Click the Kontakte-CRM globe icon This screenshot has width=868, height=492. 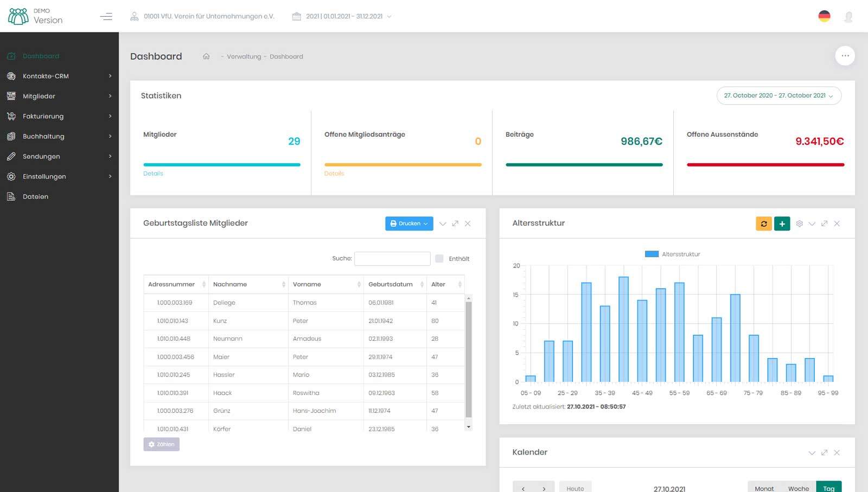pos(11,76)
